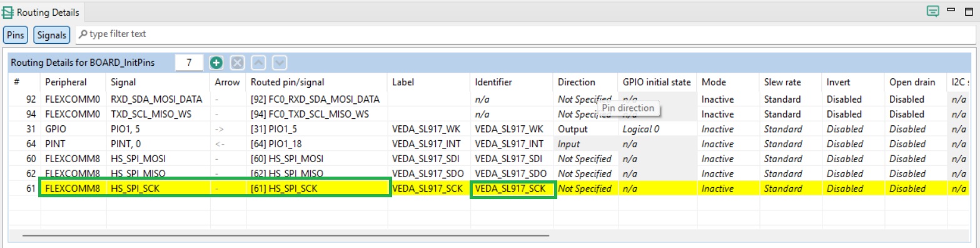Select the GPIO peripheral cell
This screenshot has width=980, height=248.
click(73, 129)
